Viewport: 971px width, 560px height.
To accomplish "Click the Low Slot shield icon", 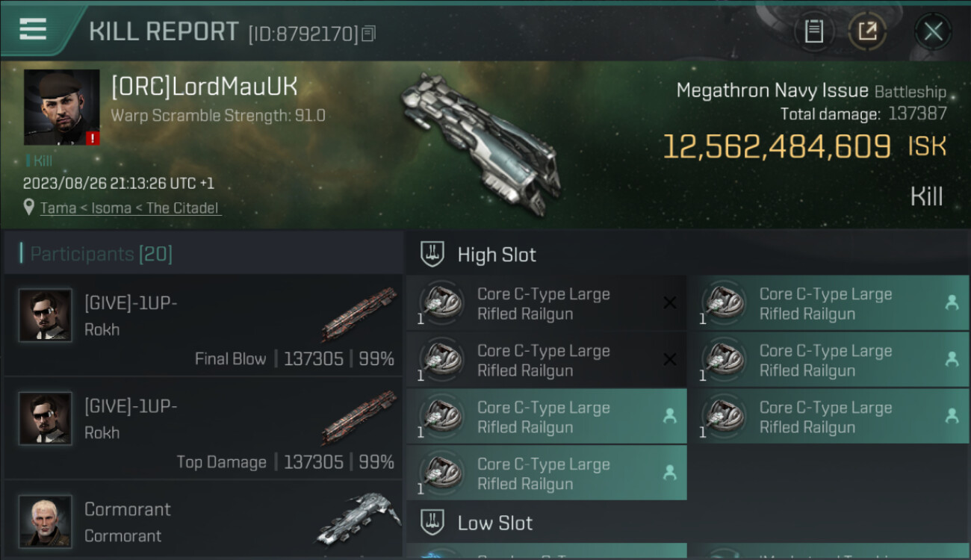I will (433, 522).
